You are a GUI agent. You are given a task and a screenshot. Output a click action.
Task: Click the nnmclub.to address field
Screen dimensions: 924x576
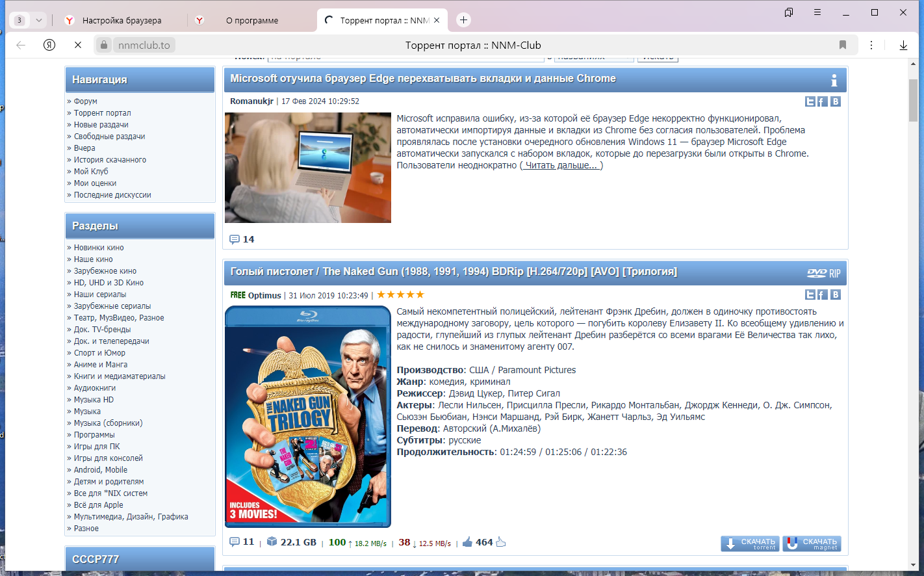pos(144,45)
